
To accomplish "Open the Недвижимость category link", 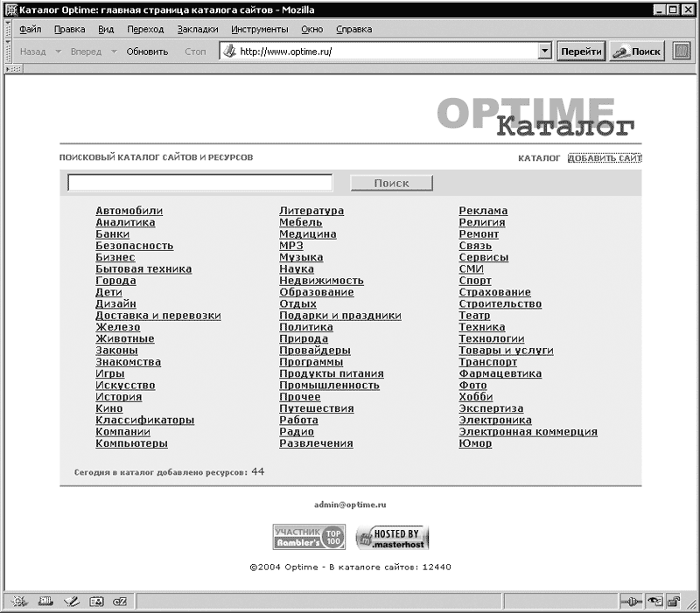I will (x=321, y=281).
